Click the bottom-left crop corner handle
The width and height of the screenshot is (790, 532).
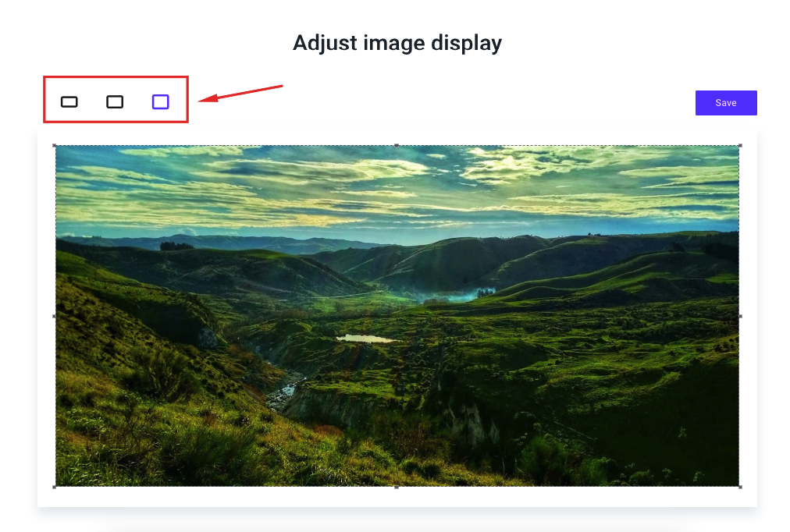click(x=55, y=487)
